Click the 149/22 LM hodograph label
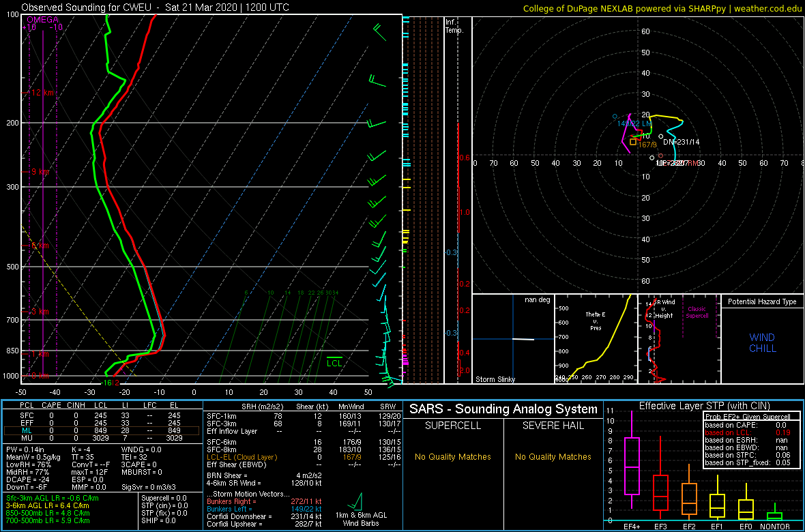This screenshot has height=532, width=805. 634,123
